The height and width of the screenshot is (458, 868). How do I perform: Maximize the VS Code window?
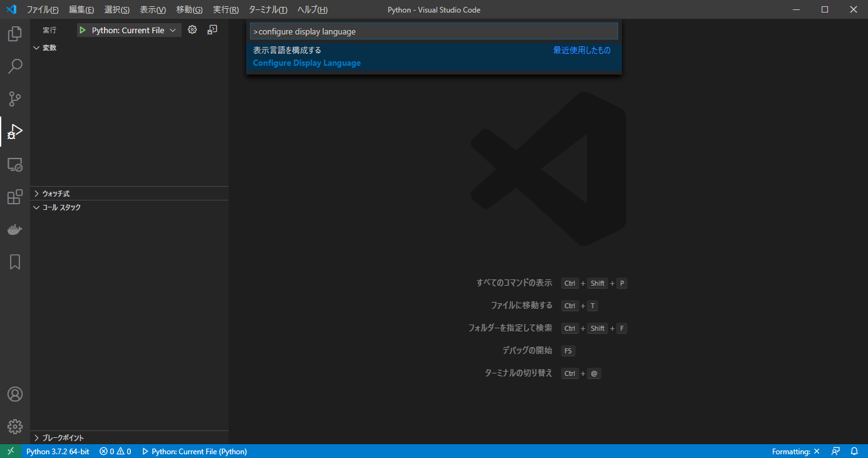point(825,9)
